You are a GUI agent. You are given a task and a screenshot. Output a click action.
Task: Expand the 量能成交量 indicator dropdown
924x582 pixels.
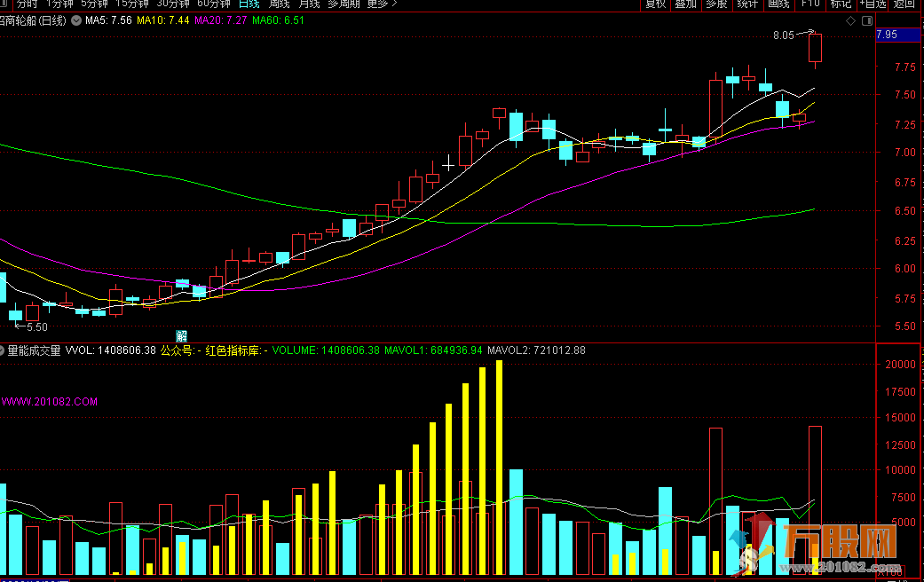coord(4,350)
